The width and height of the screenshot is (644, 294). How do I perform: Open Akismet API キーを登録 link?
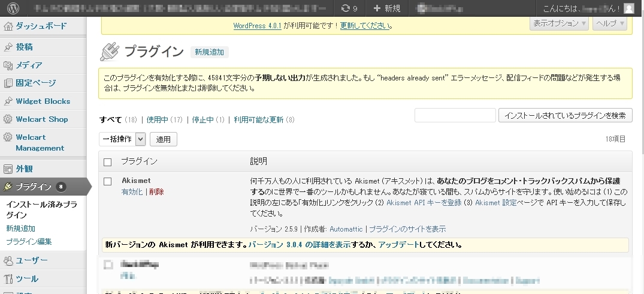point(424,203)
